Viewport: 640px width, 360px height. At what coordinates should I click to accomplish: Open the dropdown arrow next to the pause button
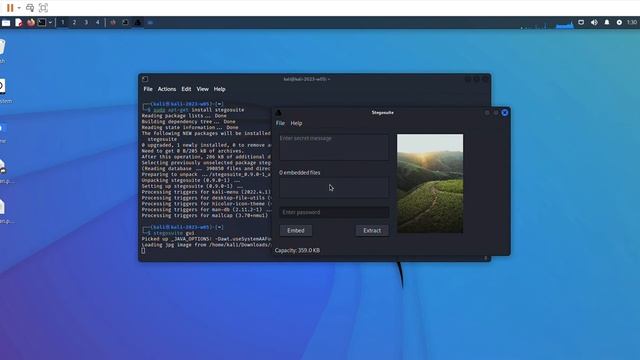click(x=19, y=8)
